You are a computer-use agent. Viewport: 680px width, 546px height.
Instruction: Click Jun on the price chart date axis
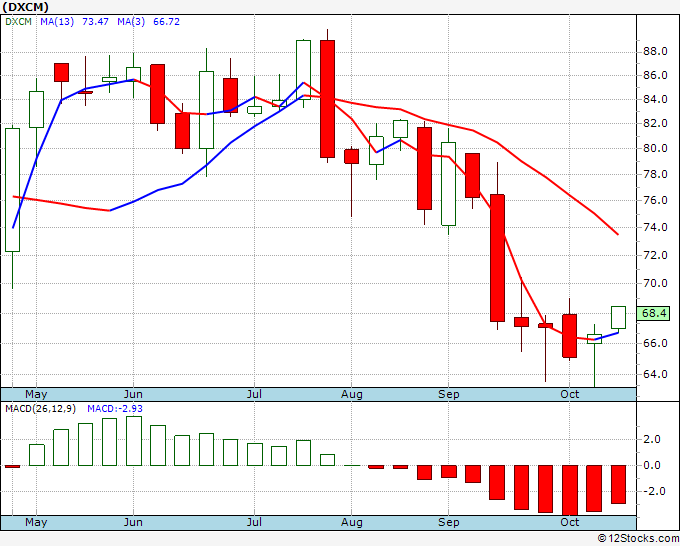pos(133,394)
